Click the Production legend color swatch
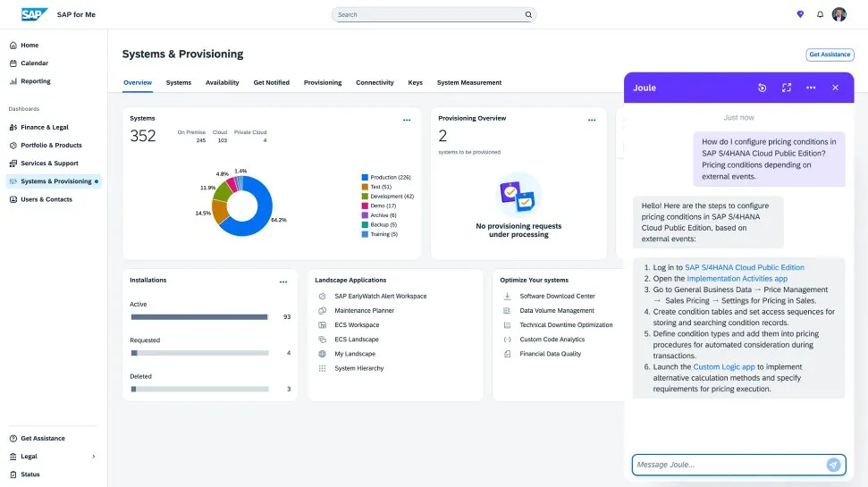 [365, 177]
